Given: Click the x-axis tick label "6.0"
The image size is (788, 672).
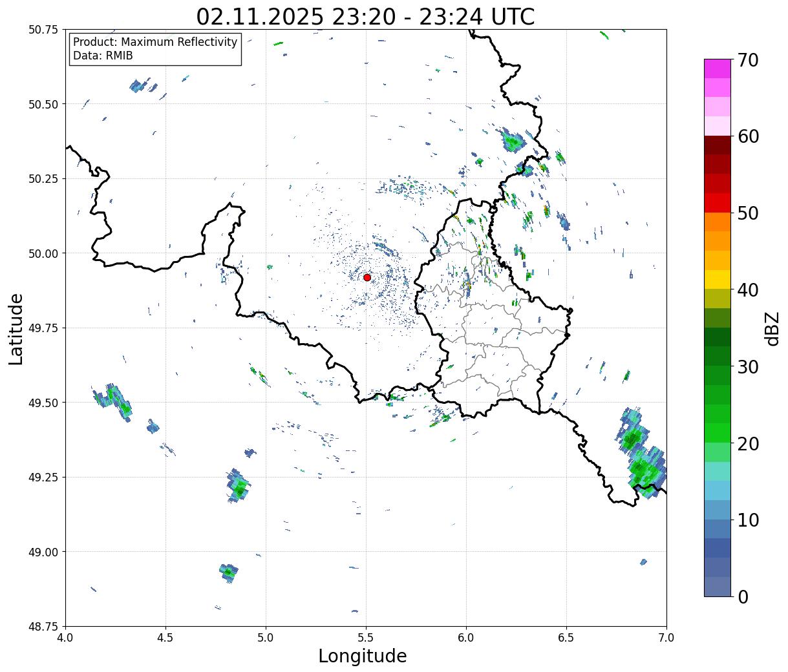Looking at the screenshot, I should pos(466,637).
